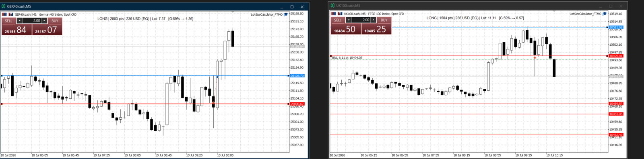
Task: Click buy price 25157 07 in GER40
Action: [x=47, y=30]
